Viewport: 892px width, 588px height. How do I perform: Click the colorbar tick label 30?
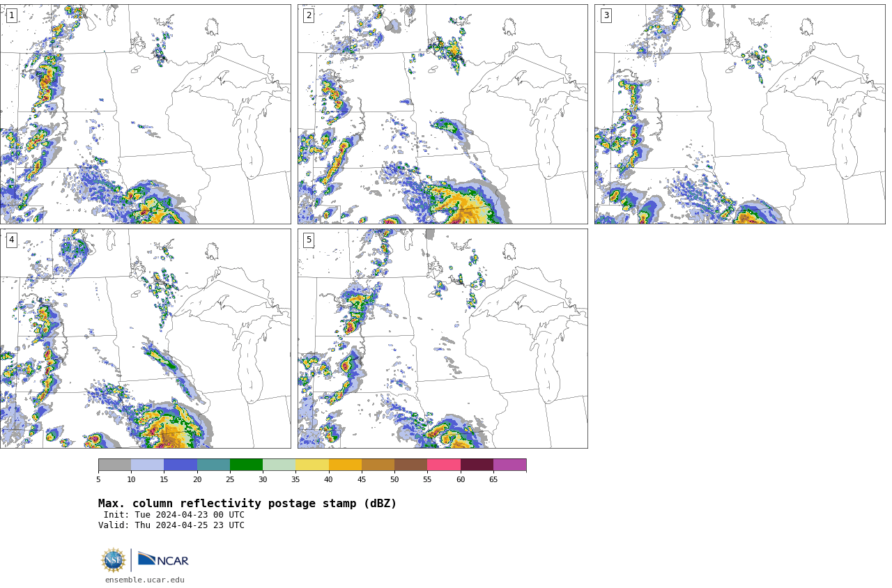tap(263, 479)
